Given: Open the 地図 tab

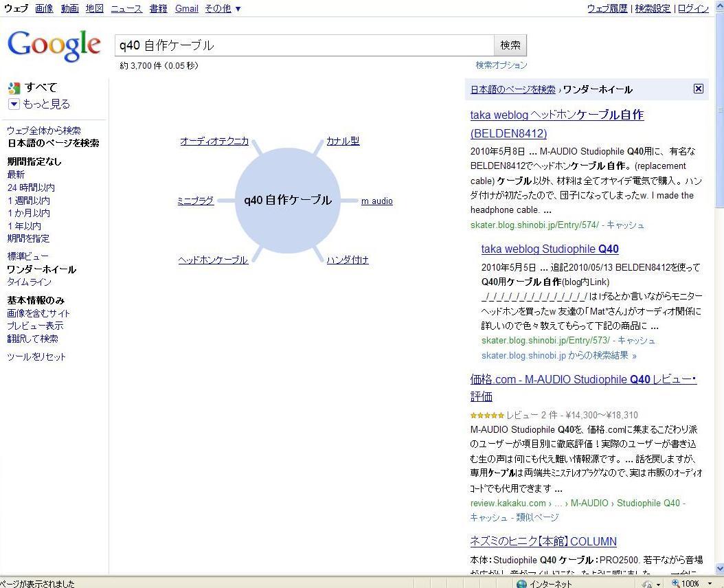Looking at the screenshot, I should pos(95,8).
